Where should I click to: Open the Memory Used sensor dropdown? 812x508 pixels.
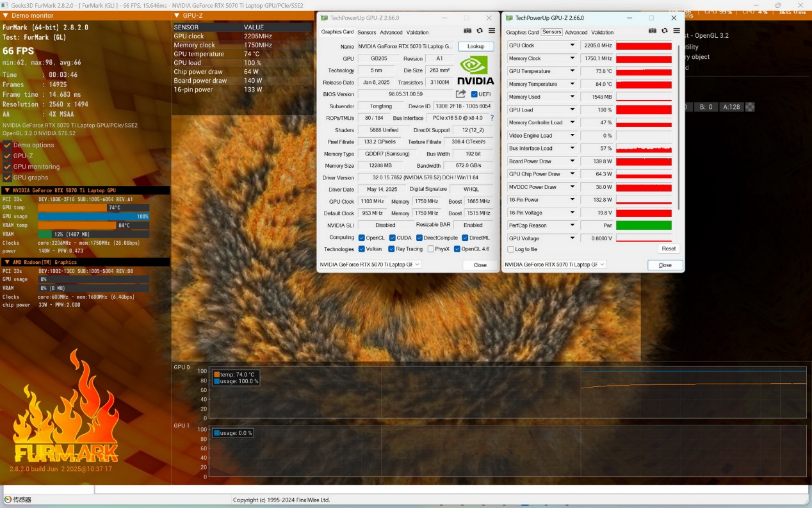572,97
